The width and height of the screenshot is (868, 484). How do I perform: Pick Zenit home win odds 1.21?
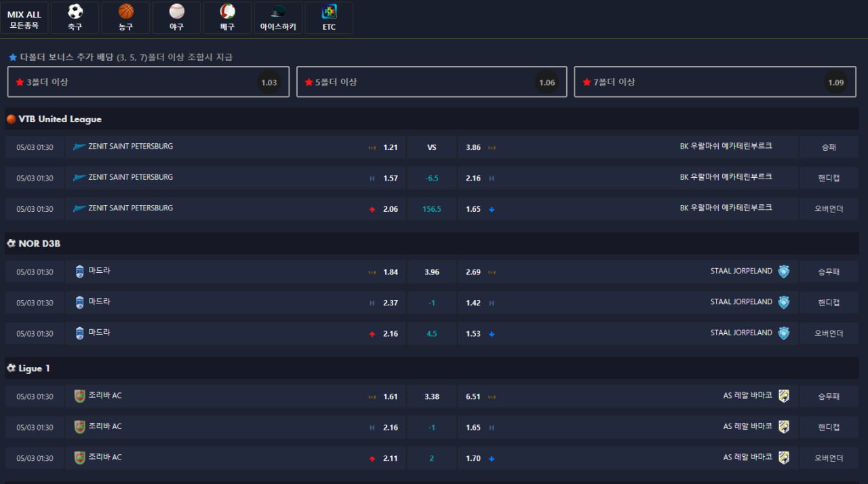click(390, 147)
